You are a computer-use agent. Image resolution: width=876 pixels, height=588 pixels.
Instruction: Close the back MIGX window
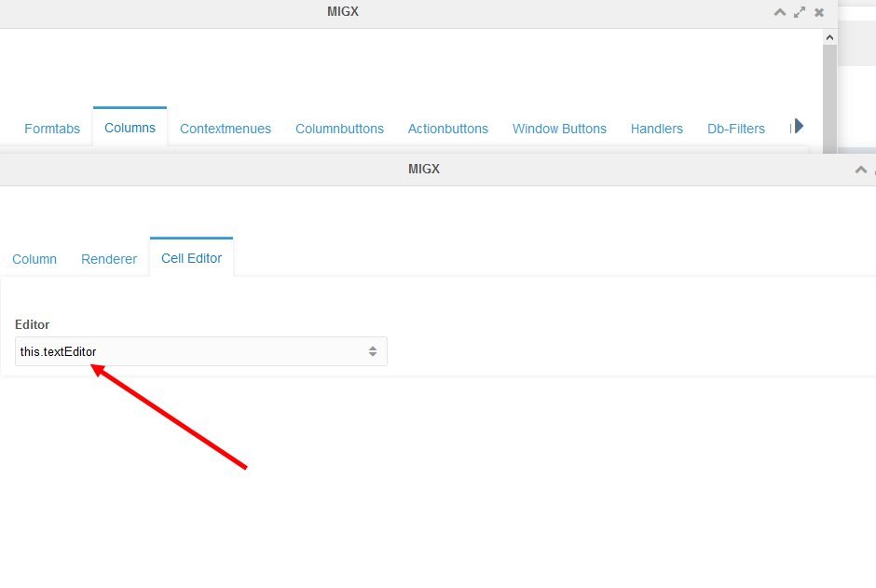coord(819,12)
